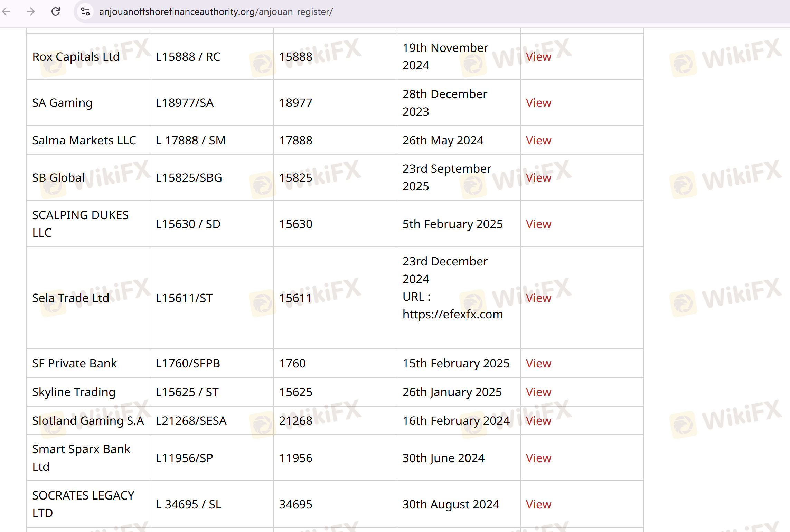Image resolution: width=790 pixels, height=532 pixels.
Task: Open the View link for Salma Markets LLC
Action: [538, 140]
